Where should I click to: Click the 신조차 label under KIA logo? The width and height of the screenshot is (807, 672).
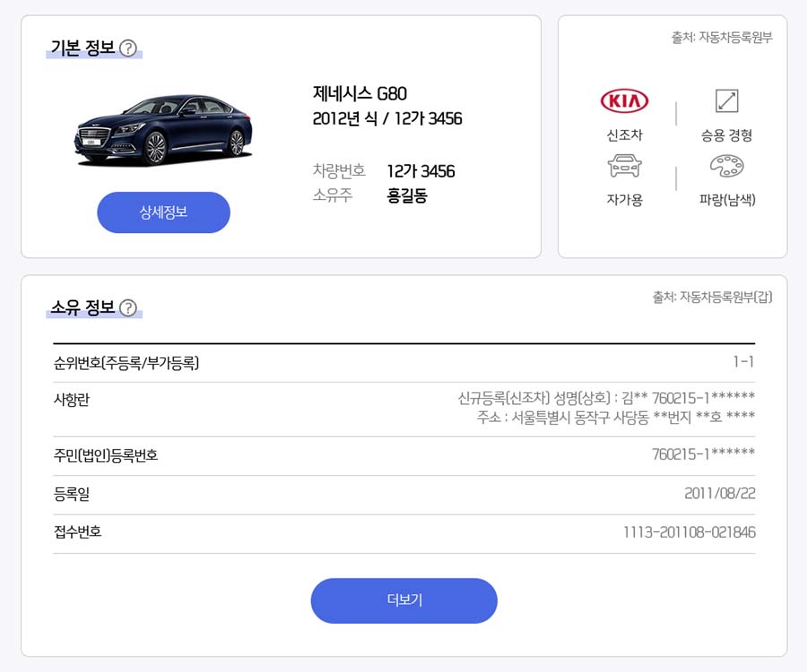click(624, 135)
